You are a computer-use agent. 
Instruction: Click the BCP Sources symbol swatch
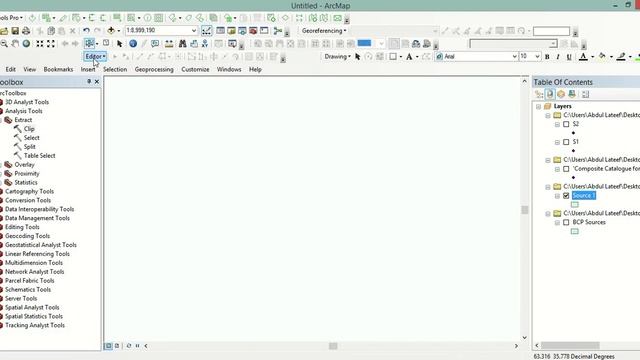tap(575, 231)
